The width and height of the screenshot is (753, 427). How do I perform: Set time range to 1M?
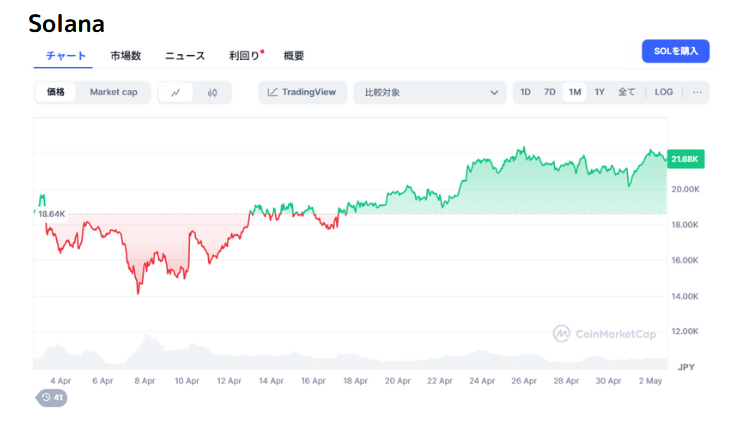pyautogui.click(x=575, y=92)
